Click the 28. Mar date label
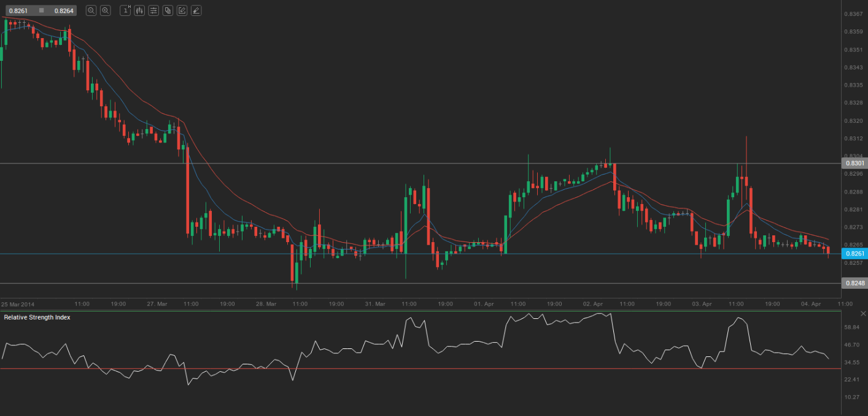Viewport: 868px width, 416px height. click(266, 304)
